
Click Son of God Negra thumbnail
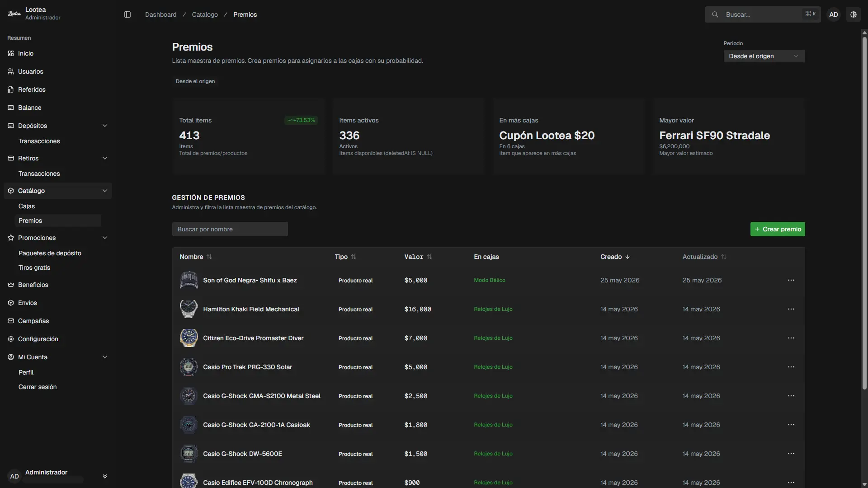tap(189, 280)
